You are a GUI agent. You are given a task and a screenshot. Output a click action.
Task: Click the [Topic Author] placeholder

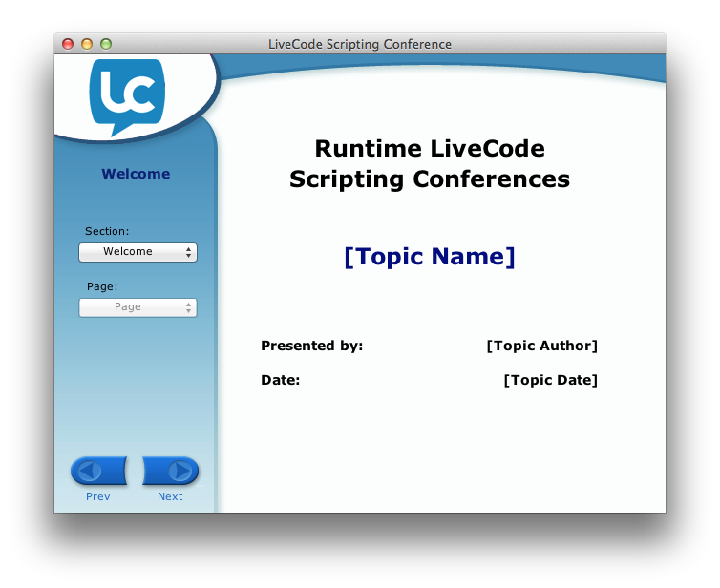pyautogui.click(x=541, y=346)
